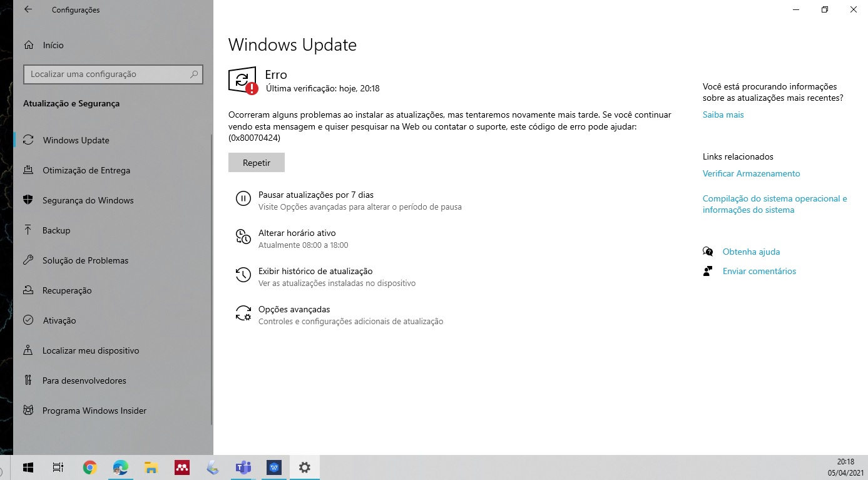
Task: Open Exibir histórico de atualização
Action: [x=315, y=271]
